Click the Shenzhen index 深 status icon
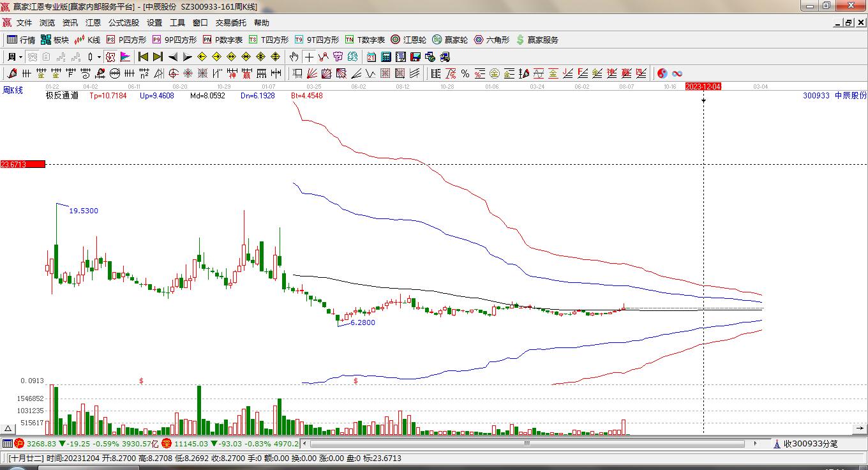 tap(167, 443)
